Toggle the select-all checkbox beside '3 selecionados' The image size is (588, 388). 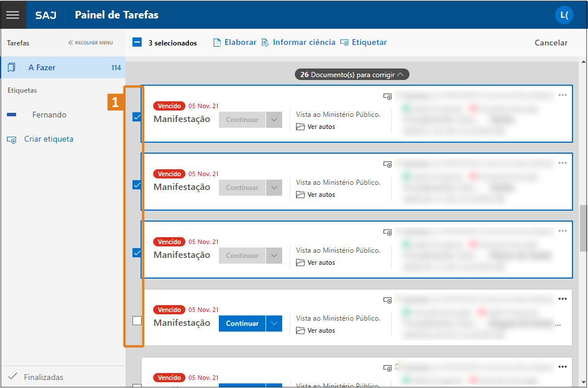137,42
